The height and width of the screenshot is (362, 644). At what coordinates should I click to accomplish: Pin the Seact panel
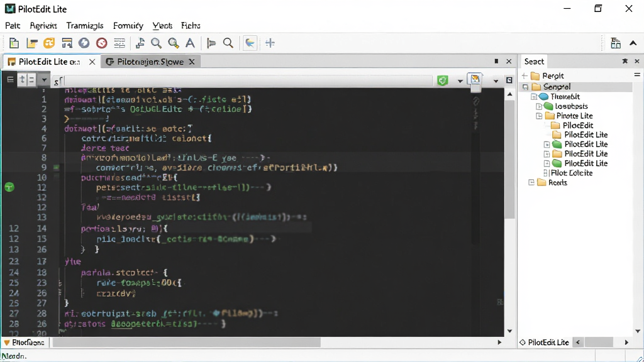coord(625,61)
